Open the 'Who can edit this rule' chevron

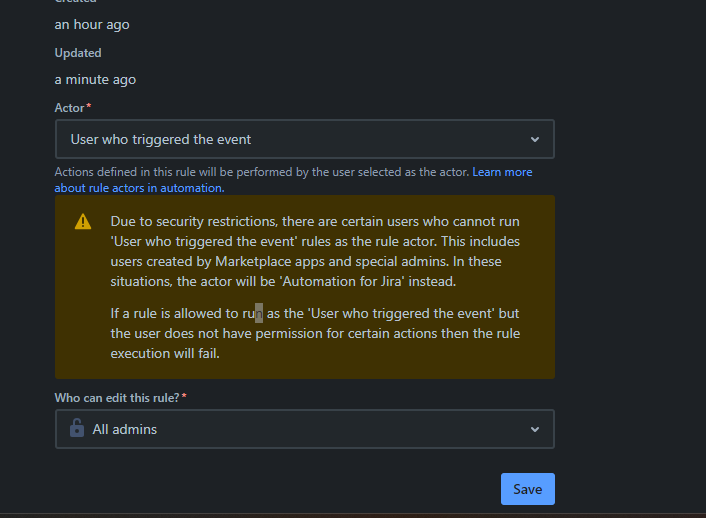(x=534, y=429)
